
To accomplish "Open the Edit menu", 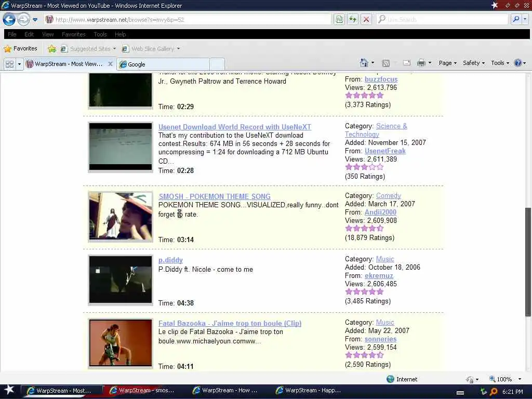I will click(29, 34).
